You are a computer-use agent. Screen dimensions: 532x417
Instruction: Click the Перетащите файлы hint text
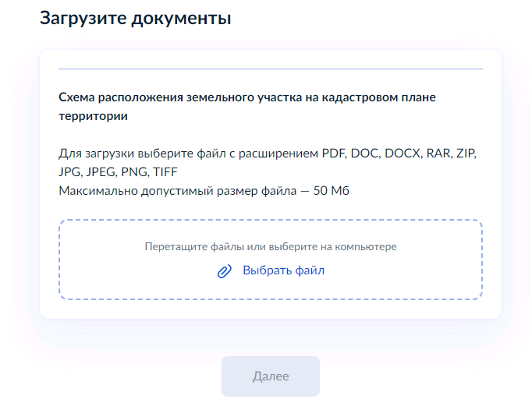[271, 246]
